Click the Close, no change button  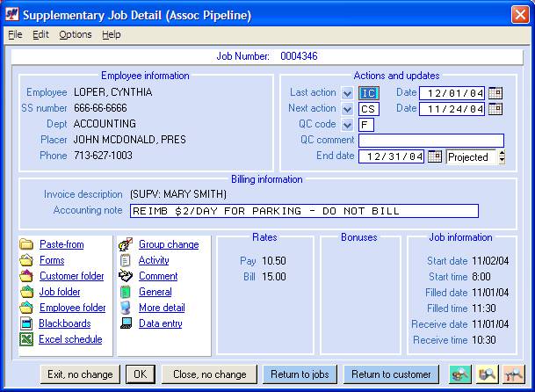click(x=209, y=374)
